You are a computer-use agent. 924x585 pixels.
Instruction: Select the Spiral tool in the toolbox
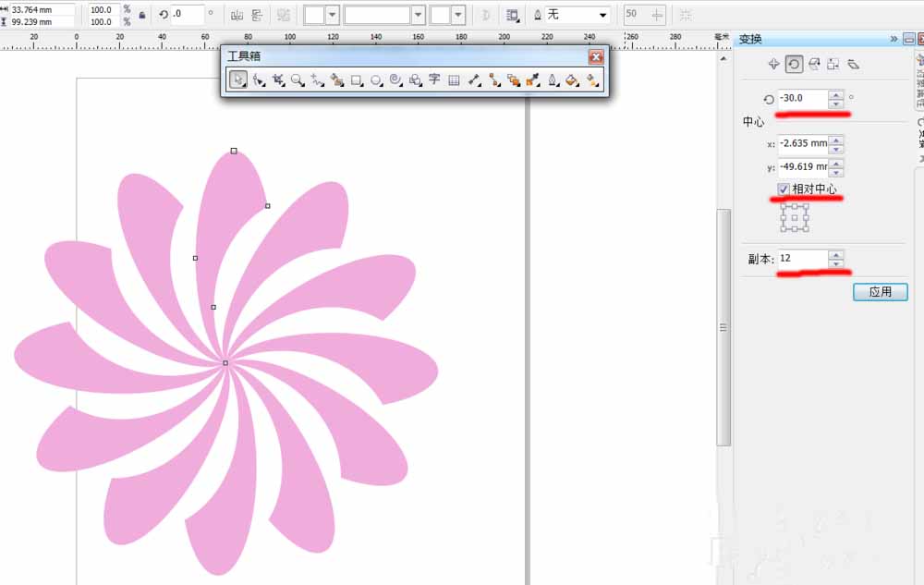pos(395,79)
